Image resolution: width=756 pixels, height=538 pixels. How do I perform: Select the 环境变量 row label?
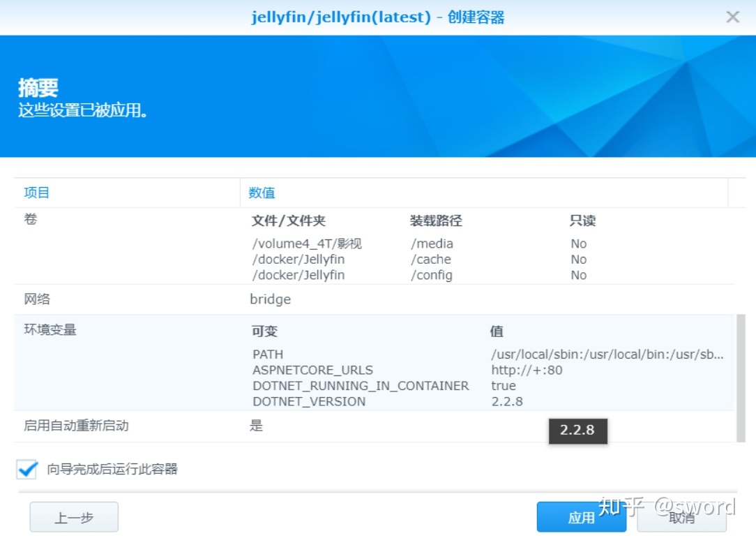[50, 329]
